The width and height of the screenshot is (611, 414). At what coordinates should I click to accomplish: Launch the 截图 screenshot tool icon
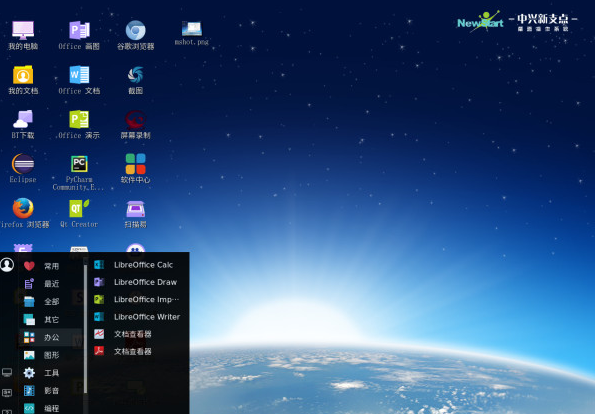pyautogui.click(x=136, y=80)
